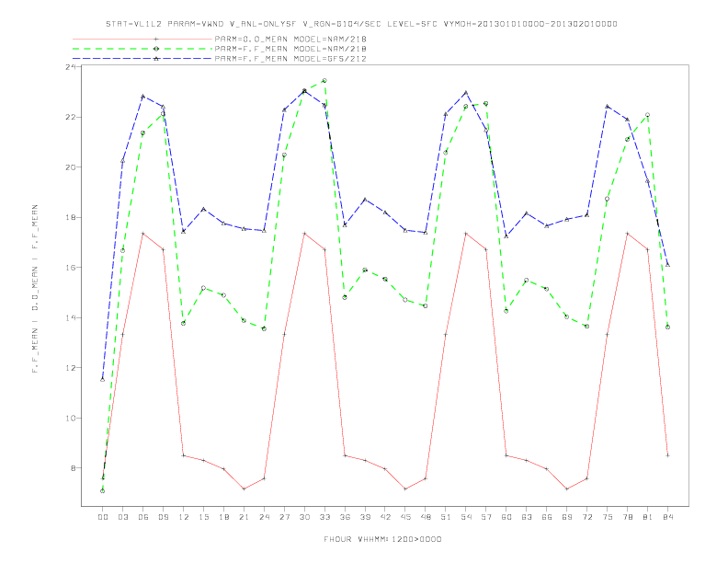Click x-axis forecast hour label 81
The image size is (728, 563).
coord(648,517)
